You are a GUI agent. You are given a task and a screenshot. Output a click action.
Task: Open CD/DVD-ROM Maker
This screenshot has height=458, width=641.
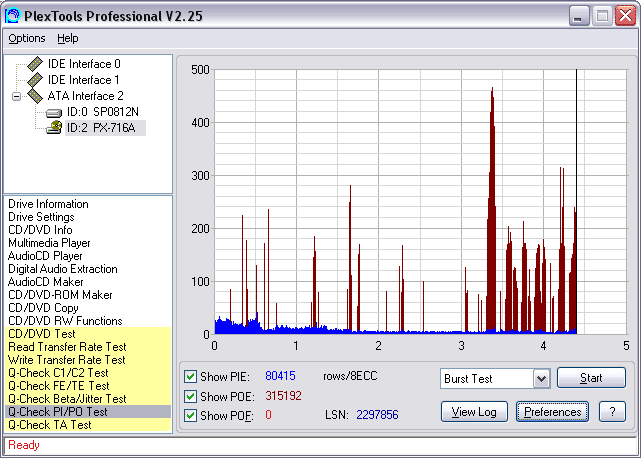[60, 295]
